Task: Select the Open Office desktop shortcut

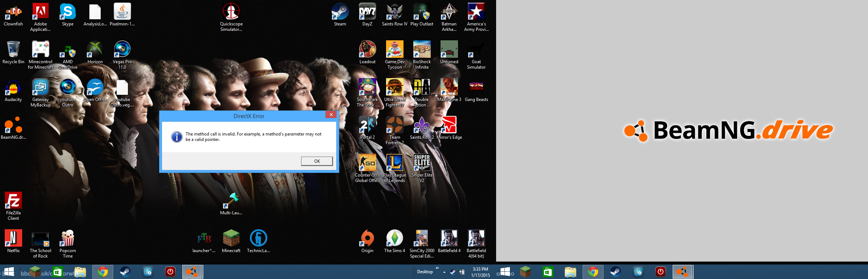Action: pyautogui.click(x=95, y=90)
